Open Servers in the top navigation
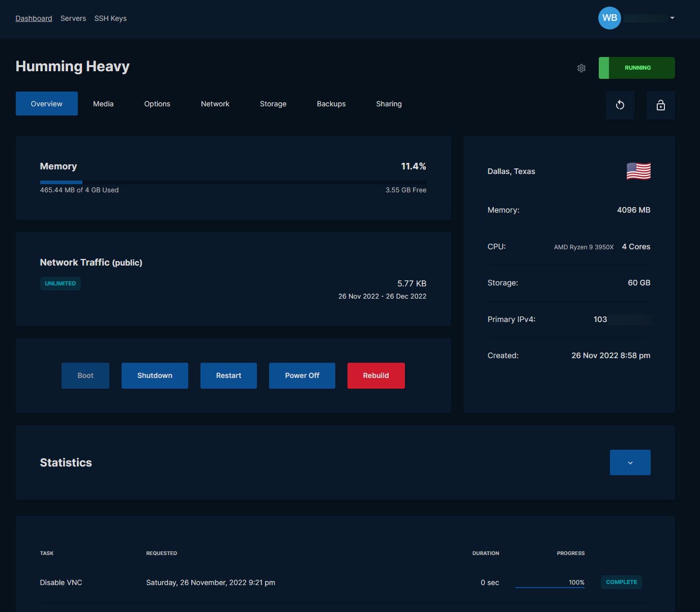 pos(73,18)
